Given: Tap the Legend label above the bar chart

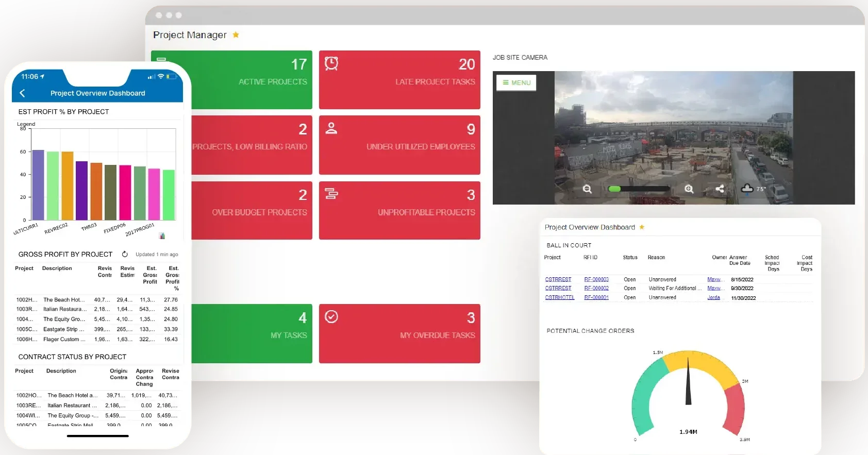Looking at the screenshot, I should (26, 124).
